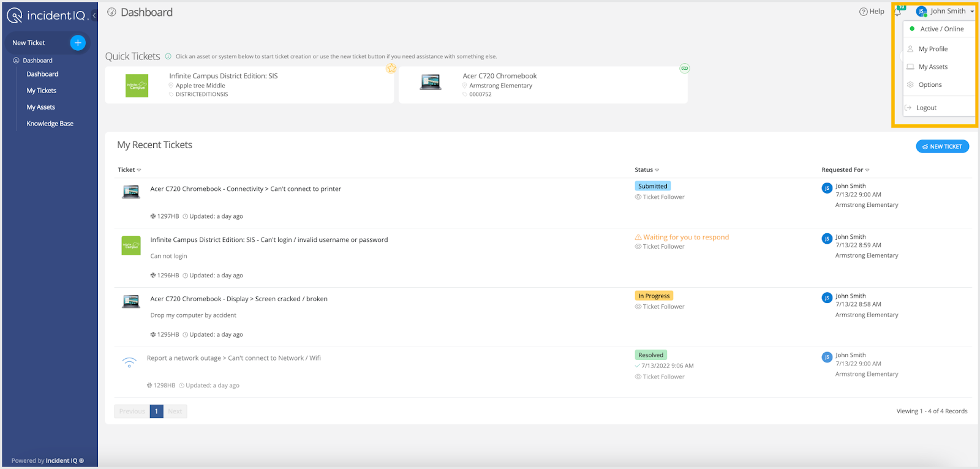This screenshot has width=980, height=469.
Task: Click the green link icon on Acer Chromebook card
Action: [x=685, y=69]
